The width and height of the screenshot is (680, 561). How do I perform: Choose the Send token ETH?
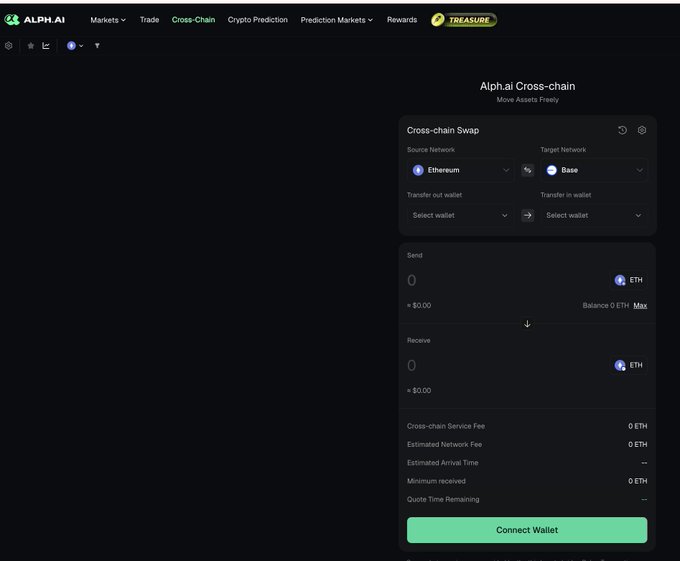pos(628,280)
